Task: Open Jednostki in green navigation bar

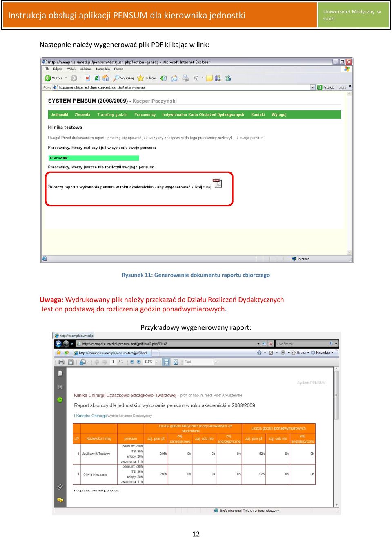Action: (60, 115)
